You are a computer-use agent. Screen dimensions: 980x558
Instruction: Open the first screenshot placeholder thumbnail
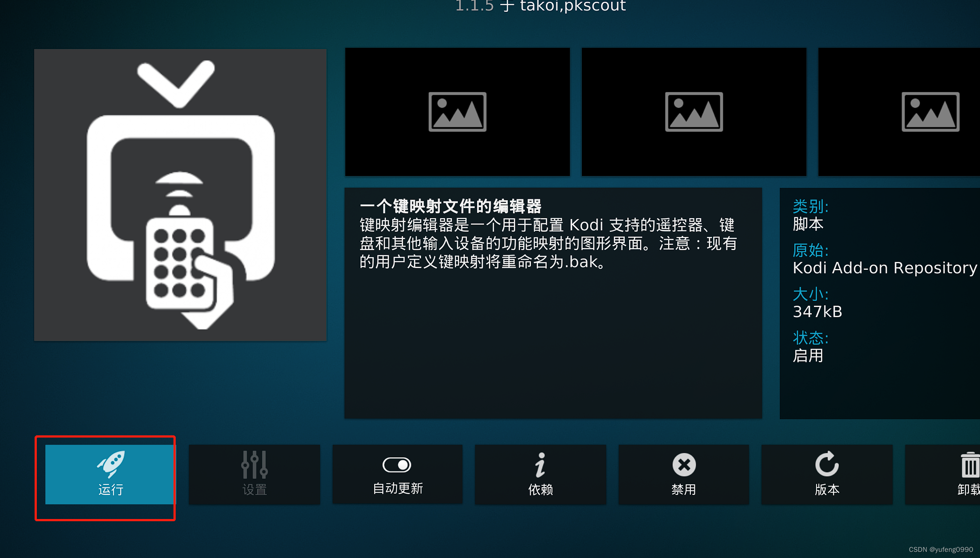pyautogui.click(x=457, y=112)
